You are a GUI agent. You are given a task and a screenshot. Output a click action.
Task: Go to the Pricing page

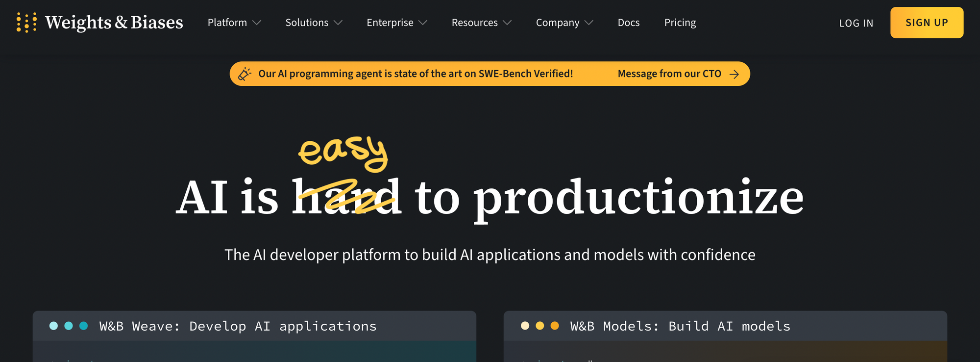(680, 23)
